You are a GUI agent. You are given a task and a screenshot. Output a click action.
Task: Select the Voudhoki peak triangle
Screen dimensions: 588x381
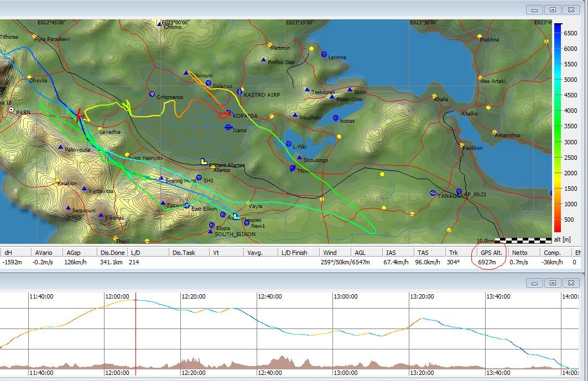coord(295,115)
